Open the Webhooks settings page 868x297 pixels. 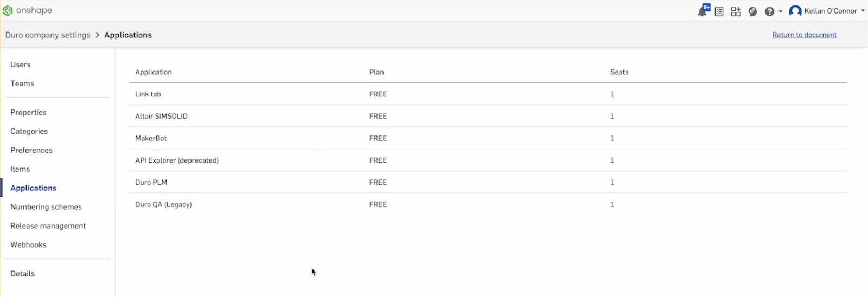click(28, 245)
